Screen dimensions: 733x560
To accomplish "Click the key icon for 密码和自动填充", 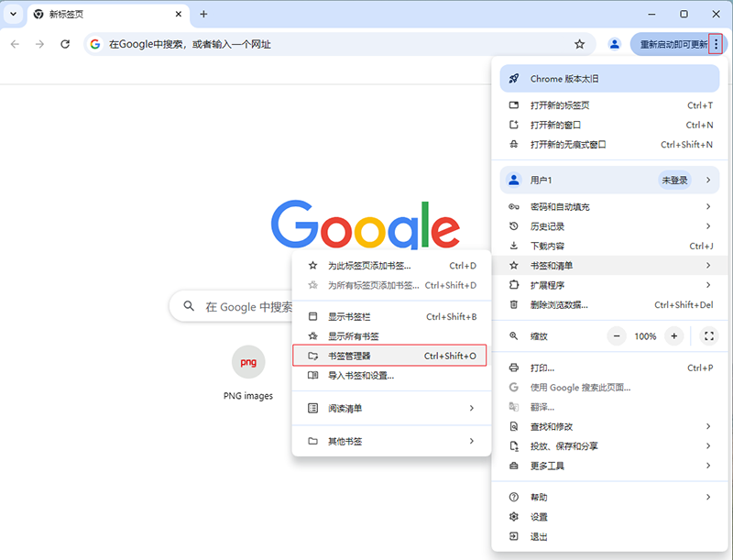I will [514, 206].
